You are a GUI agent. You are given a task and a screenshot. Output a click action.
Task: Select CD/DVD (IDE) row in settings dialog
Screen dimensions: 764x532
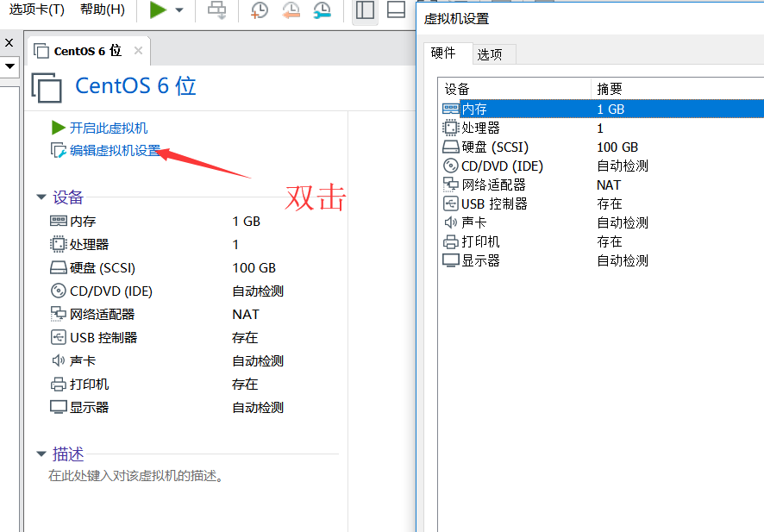[x=602, y=166]
